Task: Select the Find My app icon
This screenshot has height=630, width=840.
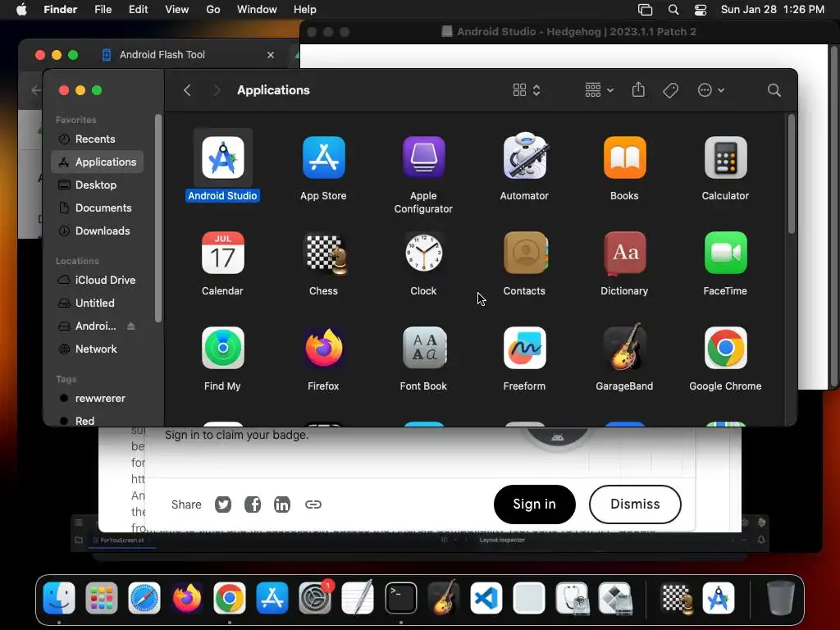Action: click(222, 348)
